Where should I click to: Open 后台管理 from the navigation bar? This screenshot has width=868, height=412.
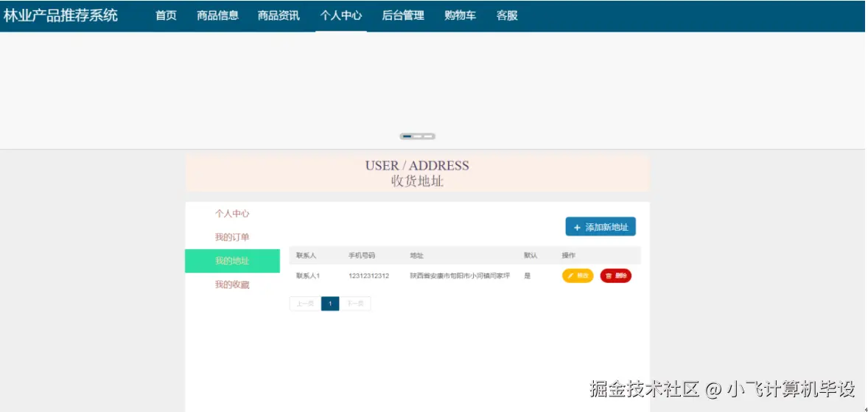[x=403, y=15]
